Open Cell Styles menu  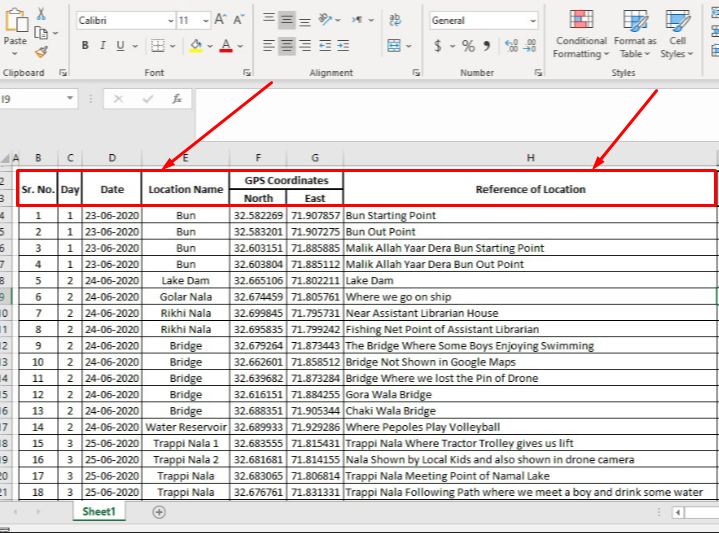[677, 34]
